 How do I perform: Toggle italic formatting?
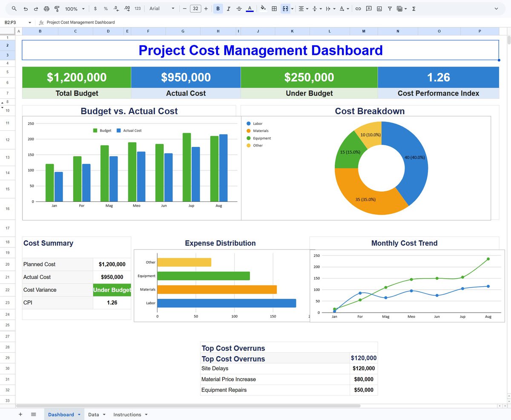(229, 9)
